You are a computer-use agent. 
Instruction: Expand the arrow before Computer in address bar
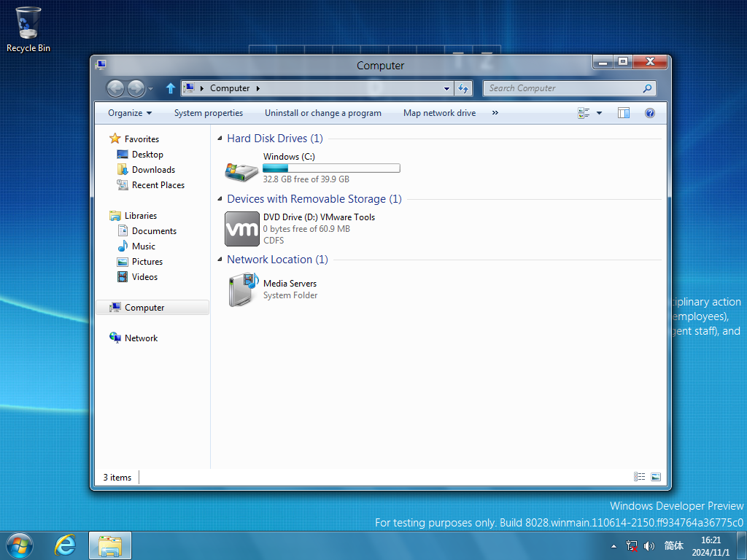(202, 88)
